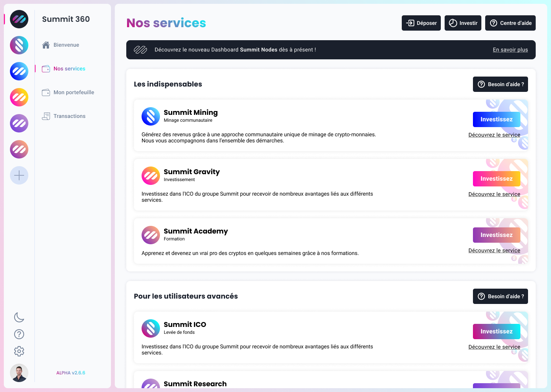Click the Investir button
Viewport: 551px width, 392px height.
(x=463, y=23)
